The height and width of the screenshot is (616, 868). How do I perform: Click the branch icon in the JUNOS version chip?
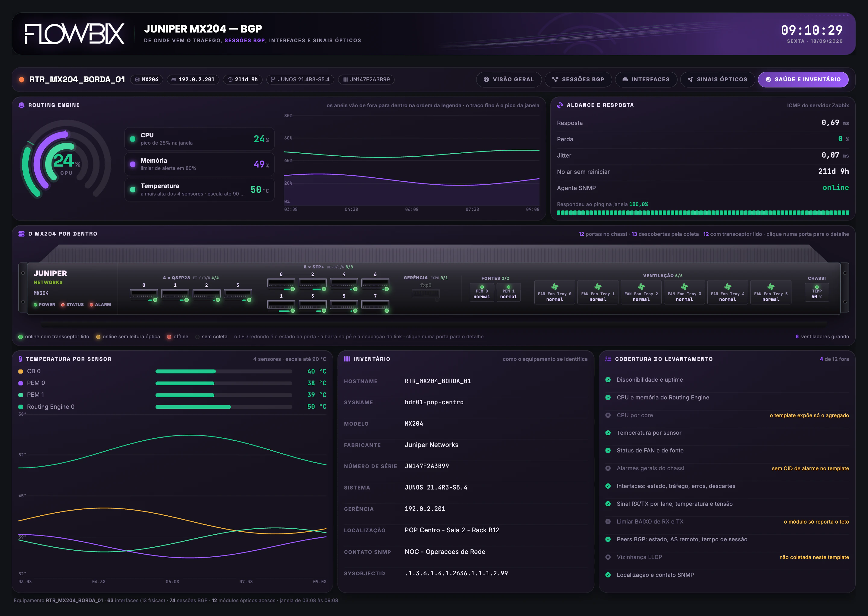pyautogui.click(x=273, y=80)
